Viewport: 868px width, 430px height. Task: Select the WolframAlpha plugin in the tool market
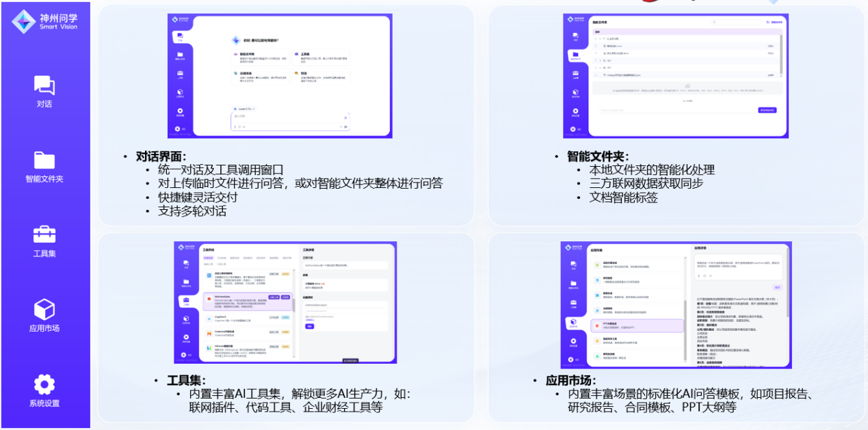pyautogui.click(x=246, y=301)
